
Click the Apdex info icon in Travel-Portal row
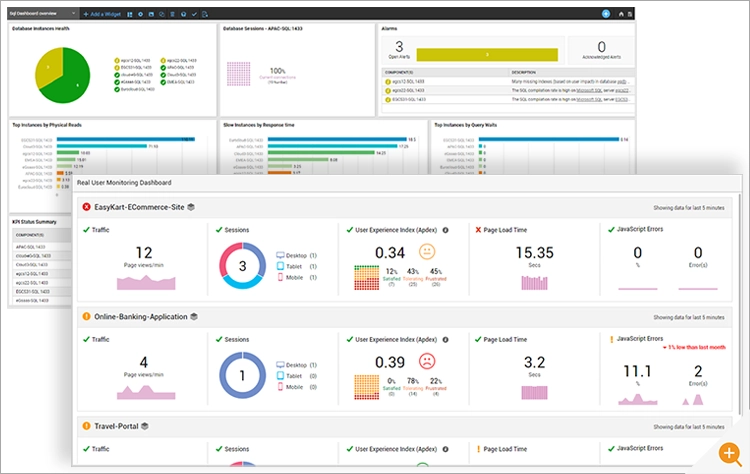pos(445,449)
